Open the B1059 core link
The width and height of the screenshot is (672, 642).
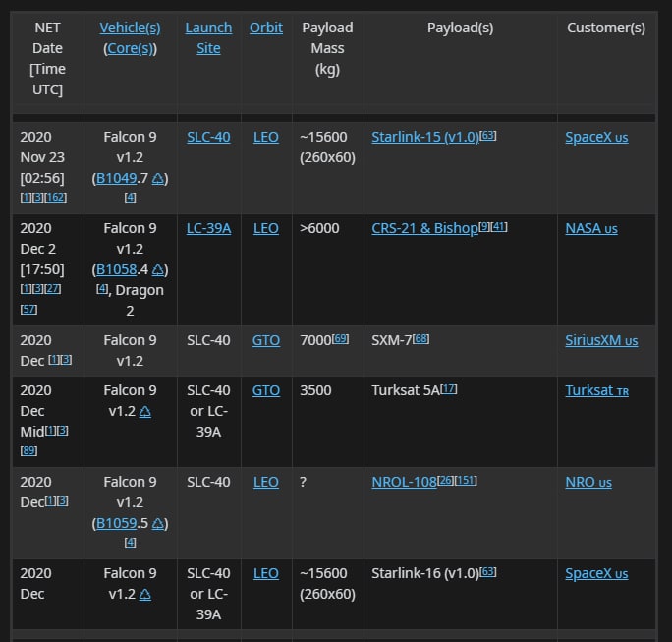point(117,523)
